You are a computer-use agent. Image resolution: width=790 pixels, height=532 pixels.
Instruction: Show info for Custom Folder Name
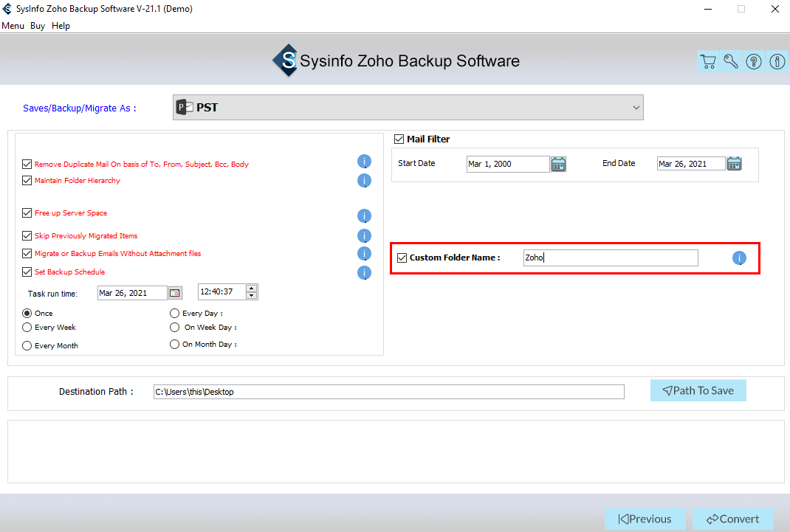click(x=739, y=258)
